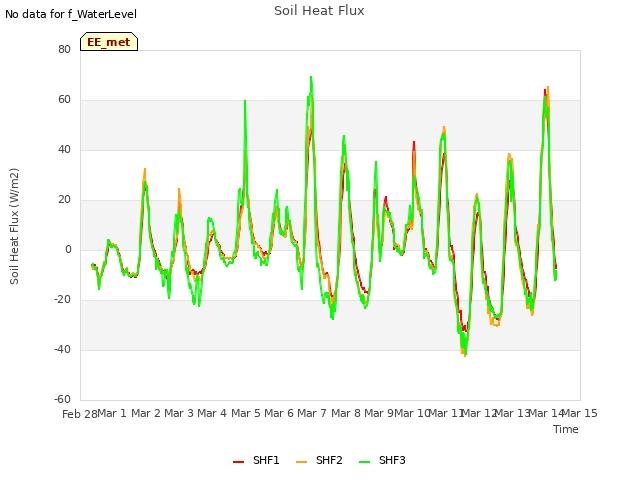Click the EE_met label box

(109, 42)
